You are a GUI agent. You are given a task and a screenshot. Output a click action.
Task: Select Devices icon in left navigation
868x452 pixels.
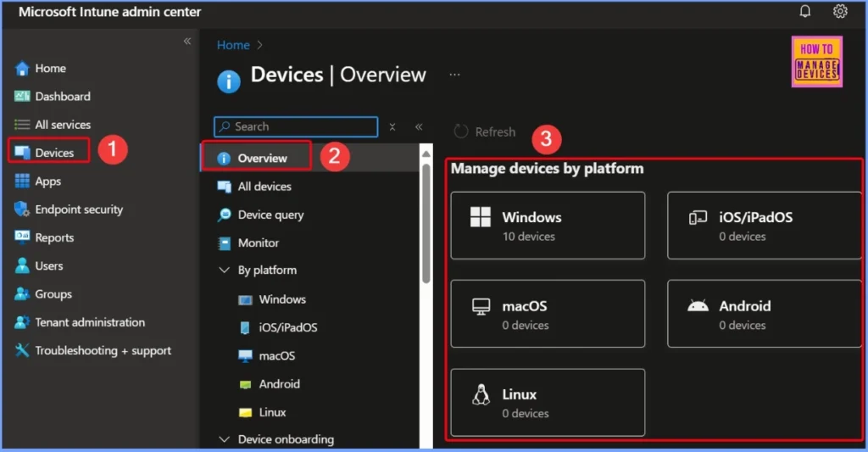(x=22, y=153)
